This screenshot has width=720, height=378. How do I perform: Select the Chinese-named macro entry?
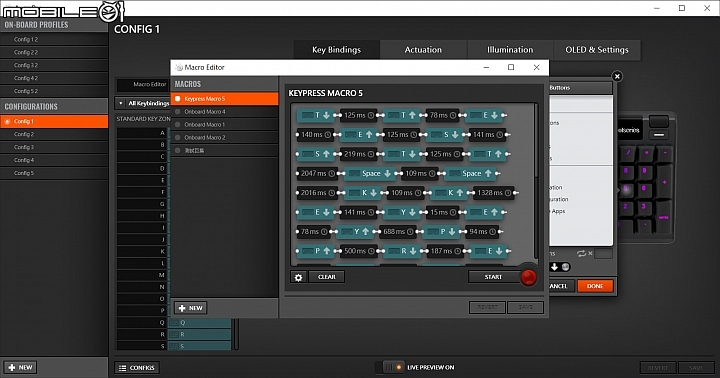pos(225,150)
